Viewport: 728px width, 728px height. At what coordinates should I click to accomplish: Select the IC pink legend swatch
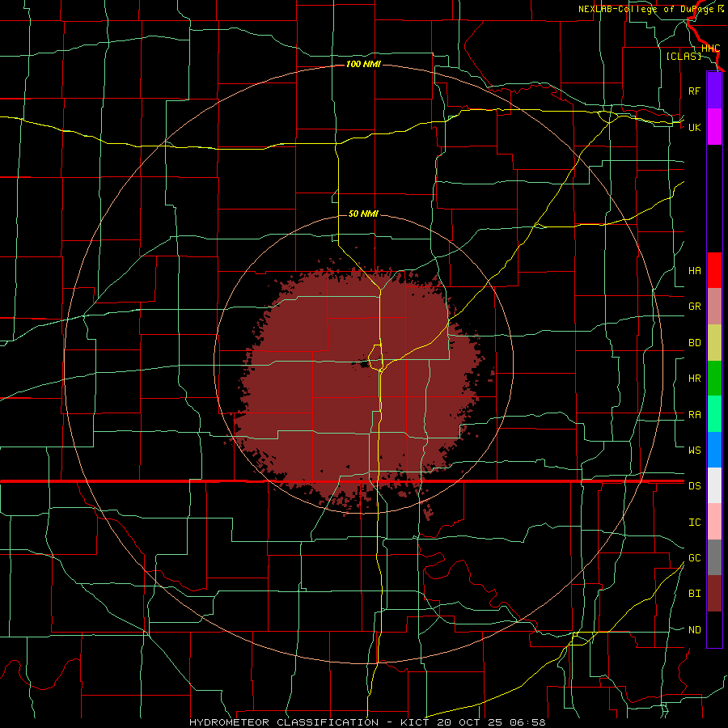tap(714, 522)
